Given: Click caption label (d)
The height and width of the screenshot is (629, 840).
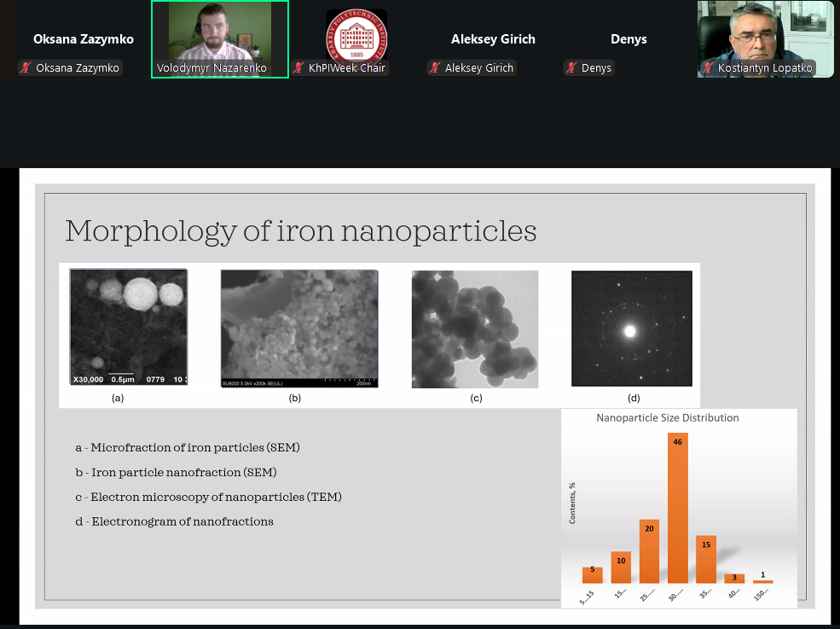Looking at the screenshot, I should pos(634,398).
